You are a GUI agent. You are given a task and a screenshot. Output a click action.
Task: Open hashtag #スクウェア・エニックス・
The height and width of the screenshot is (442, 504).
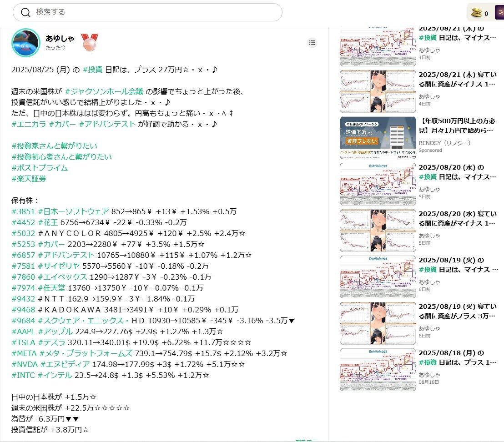pos(83,321)
